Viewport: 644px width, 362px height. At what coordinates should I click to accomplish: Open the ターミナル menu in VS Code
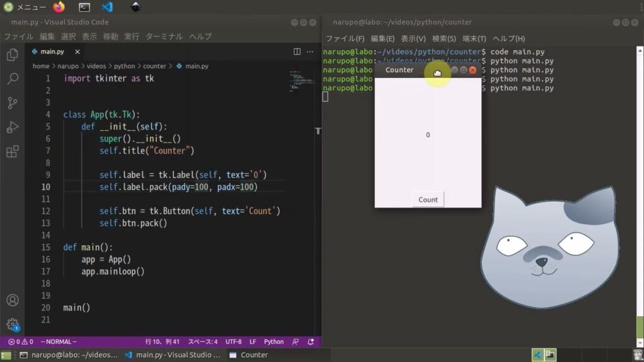(x=164, y=36)
